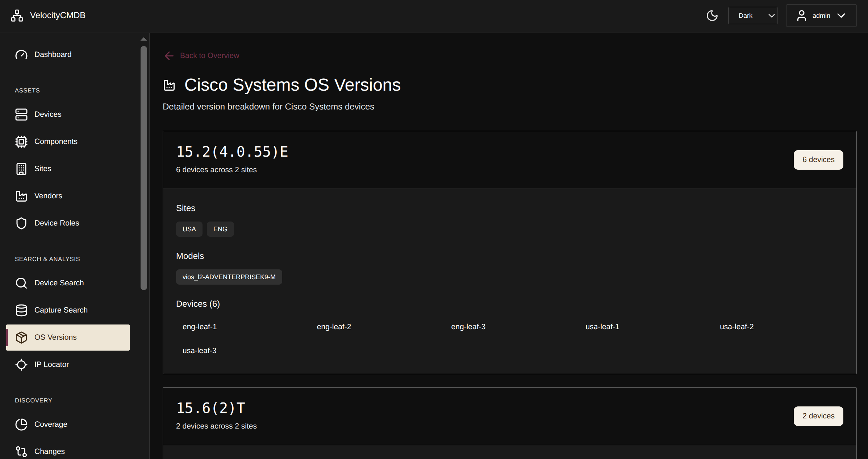This screenshot has height=459, width=868.
Task: Click the DISCOVERY section label
Action: pyautogui.click(x=33, y=400)
